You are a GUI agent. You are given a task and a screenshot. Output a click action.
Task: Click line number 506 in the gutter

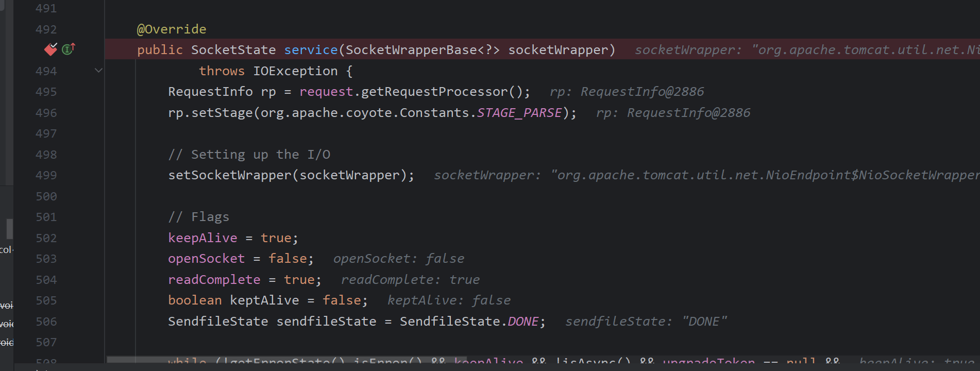coord(46,322)
